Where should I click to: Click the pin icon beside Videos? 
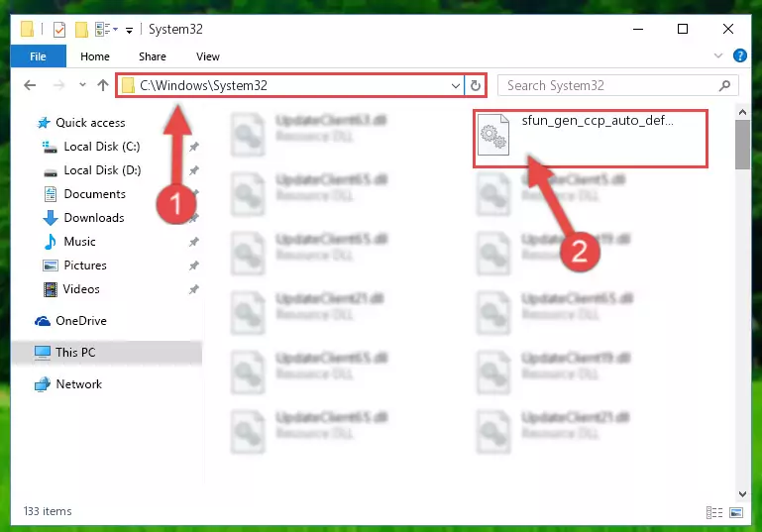click(x=193, y=289)
